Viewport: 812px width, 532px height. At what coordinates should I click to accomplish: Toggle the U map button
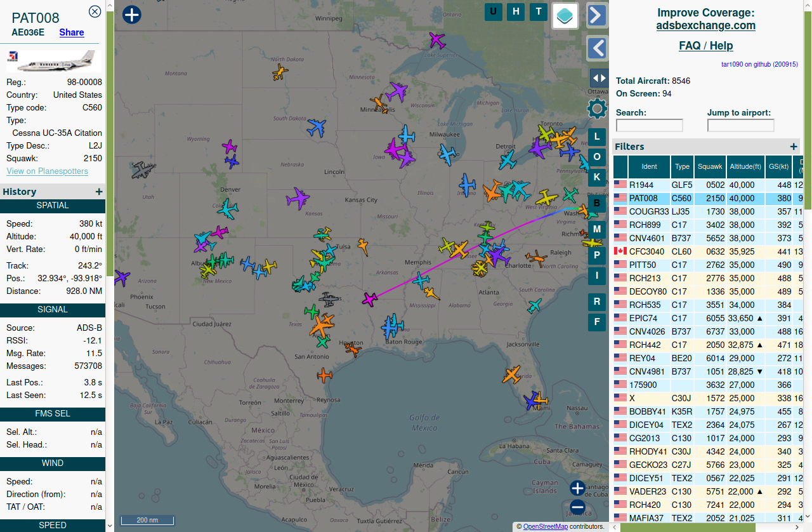[493, 11]
